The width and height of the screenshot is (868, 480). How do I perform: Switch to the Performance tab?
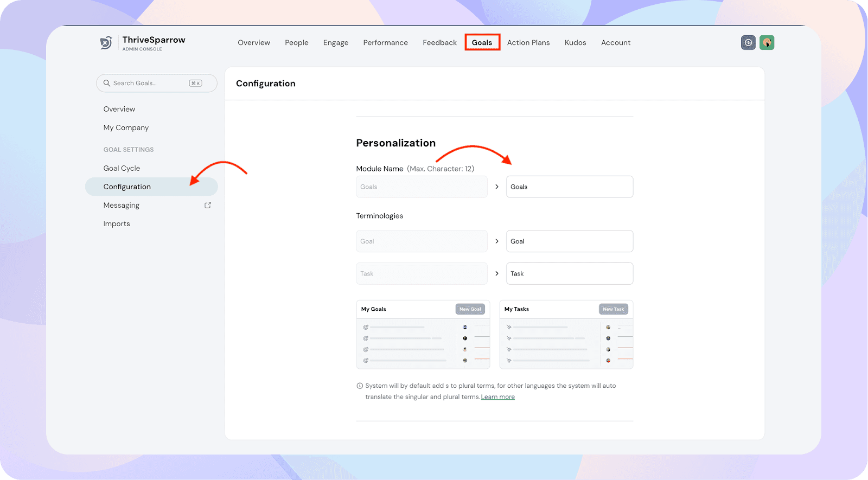(x=385, y=42)
